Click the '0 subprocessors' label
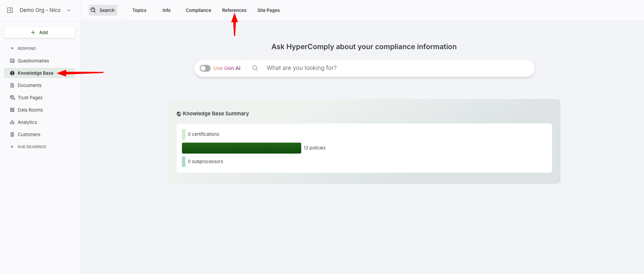This screenshot has height=274, width=644. [205, 161]
